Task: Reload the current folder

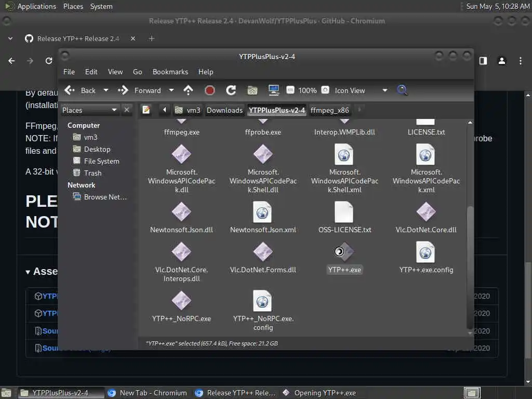Action: click(231, 90)
